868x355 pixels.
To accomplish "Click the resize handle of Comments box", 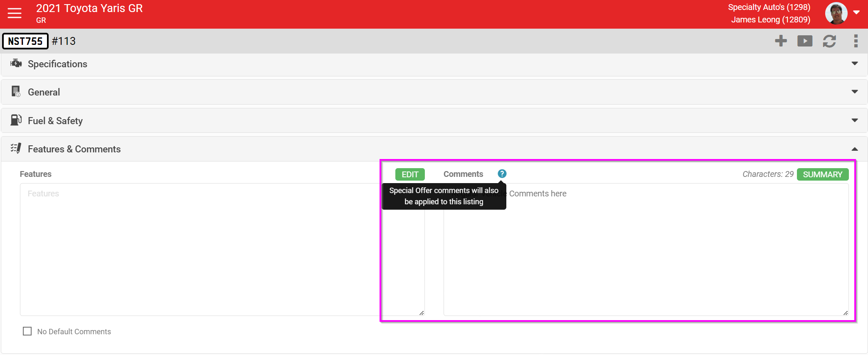I will coord(846,313).
